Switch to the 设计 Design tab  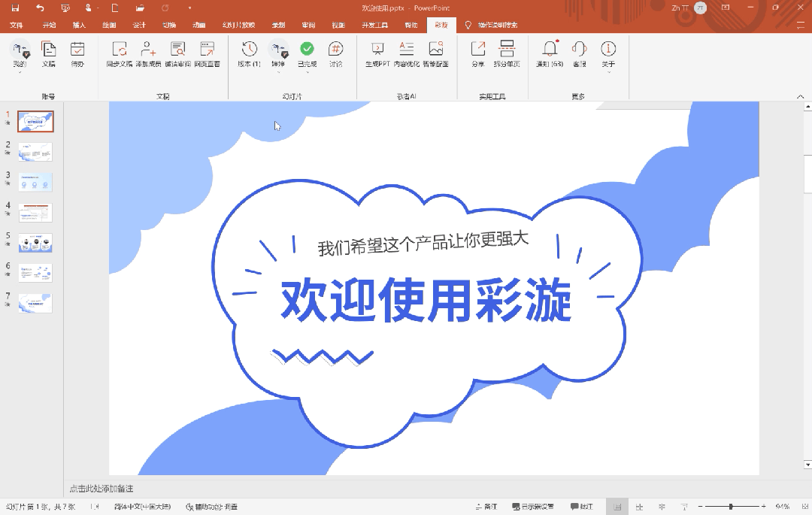[139, 25]
